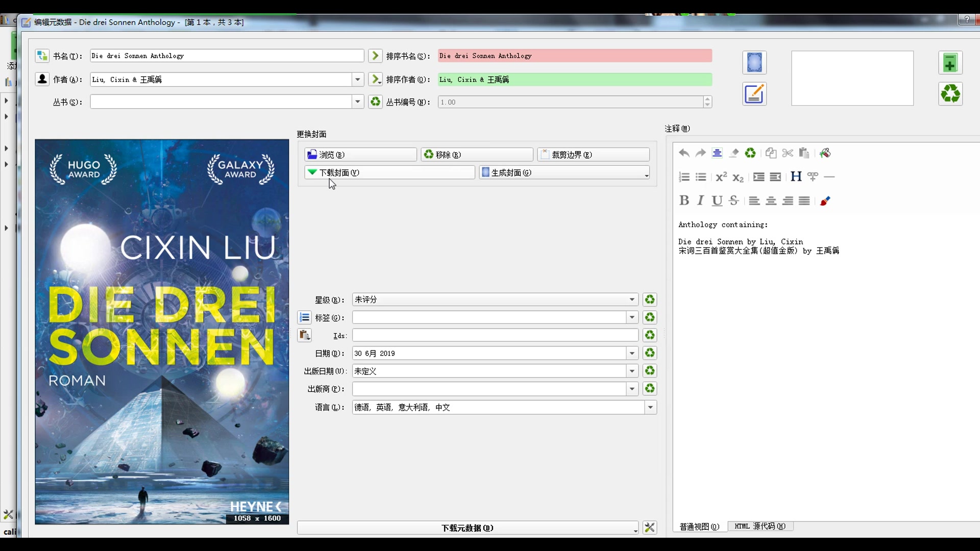Click the blue book format cover icon

click(x=754, y=62)
